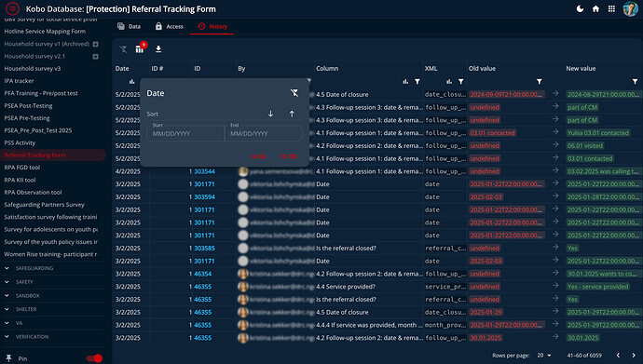Click archive icon beside Household survey v2.1

pos(96,56)
